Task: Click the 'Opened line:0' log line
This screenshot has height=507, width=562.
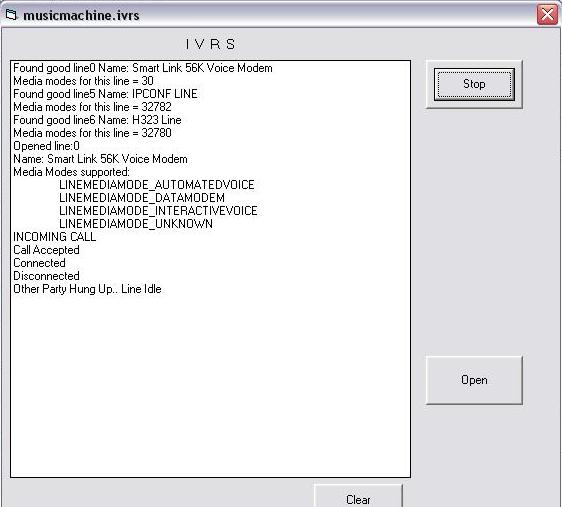Action: coord(46,146)
